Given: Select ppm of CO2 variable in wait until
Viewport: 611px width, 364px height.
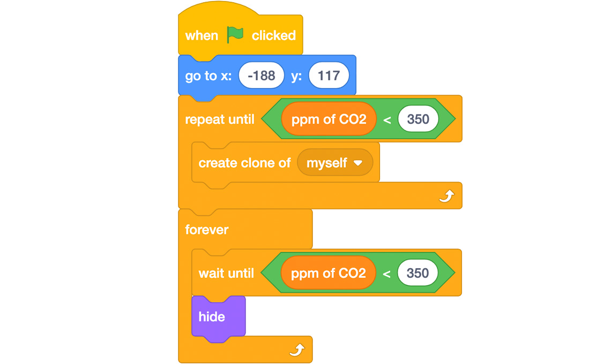Looking at the screenshot, I should tap(329, 273).
